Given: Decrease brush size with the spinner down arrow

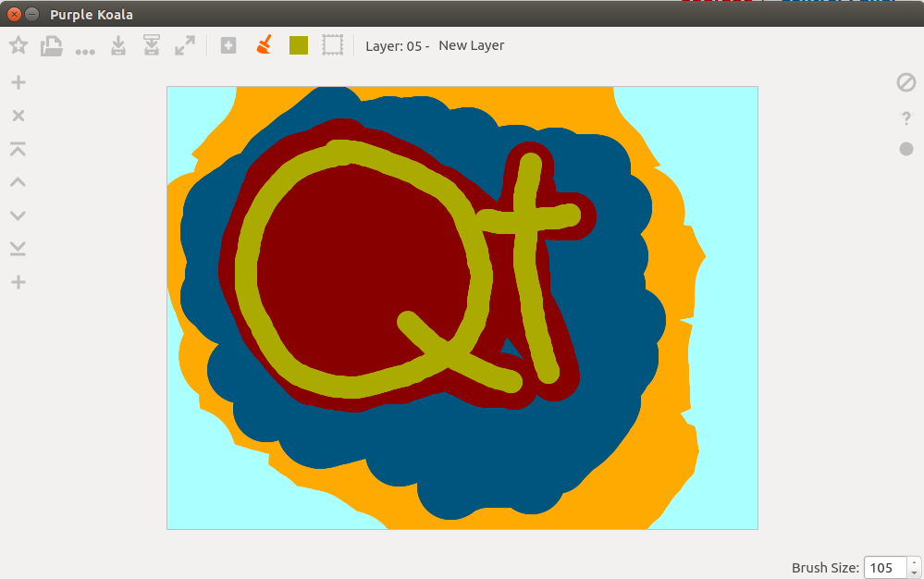Looking at the screenshot, I should (x=914, y=573).
